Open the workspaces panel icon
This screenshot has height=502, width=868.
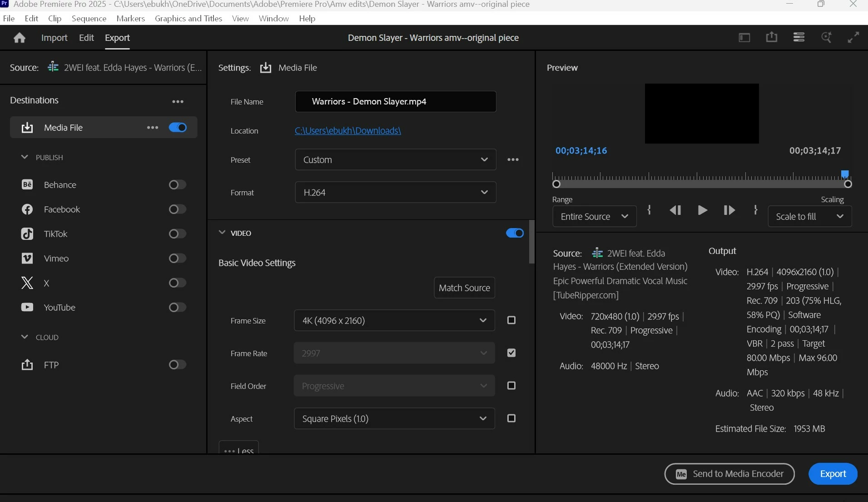[744, 38]
